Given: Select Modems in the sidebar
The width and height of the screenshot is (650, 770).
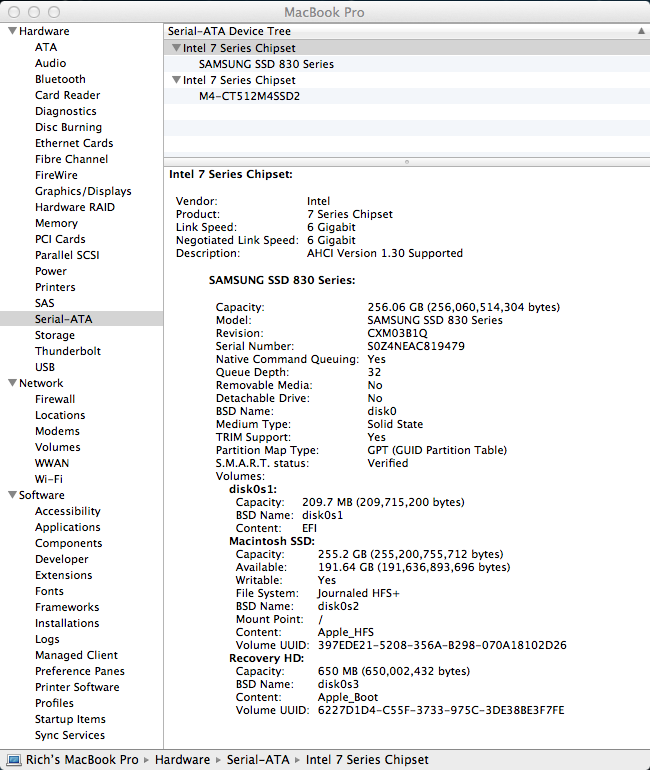Looking at the screenshot, I should tap(57, 431).
